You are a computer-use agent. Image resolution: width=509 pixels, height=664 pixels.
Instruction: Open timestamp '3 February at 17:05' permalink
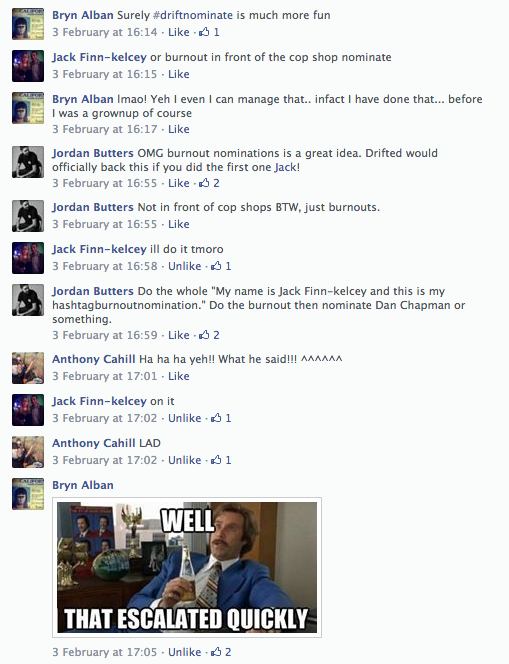pos(105,652)
